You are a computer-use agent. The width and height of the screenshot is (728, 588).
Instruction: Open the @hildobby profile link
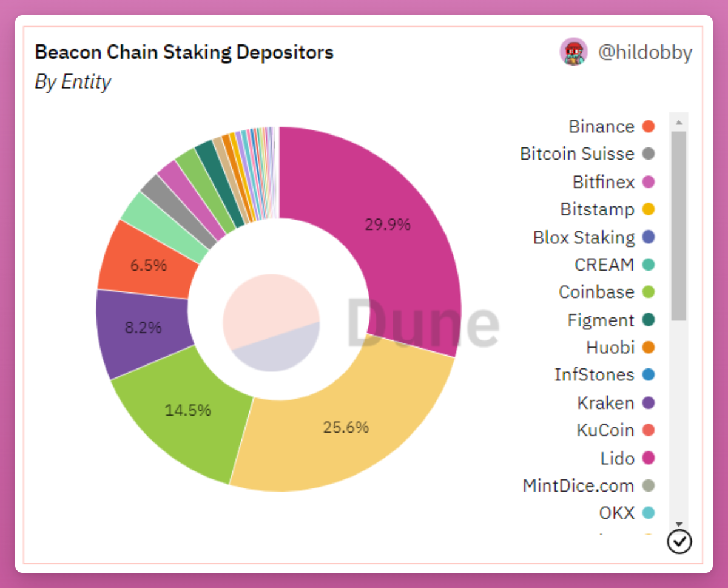tap(645, 53)
